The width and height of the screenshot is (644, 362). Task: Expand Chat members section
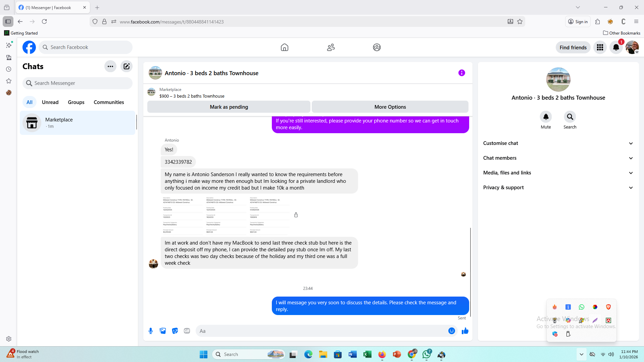point(558,158)
